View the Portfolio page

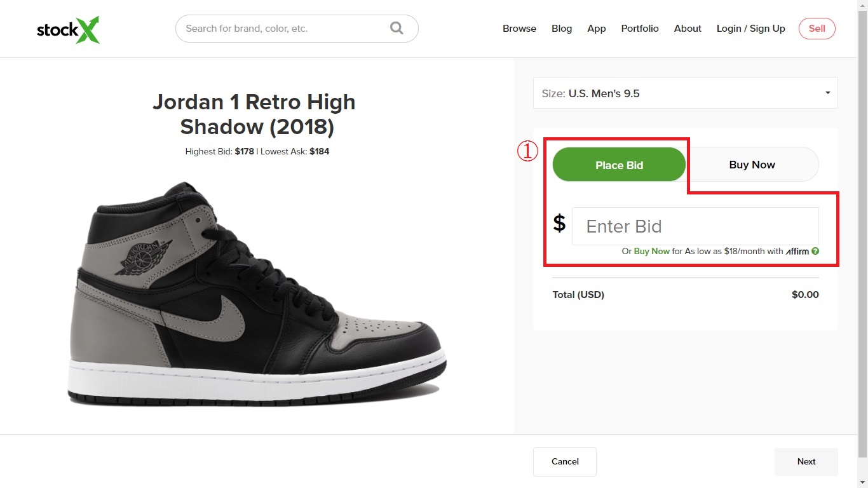point(640,29)
